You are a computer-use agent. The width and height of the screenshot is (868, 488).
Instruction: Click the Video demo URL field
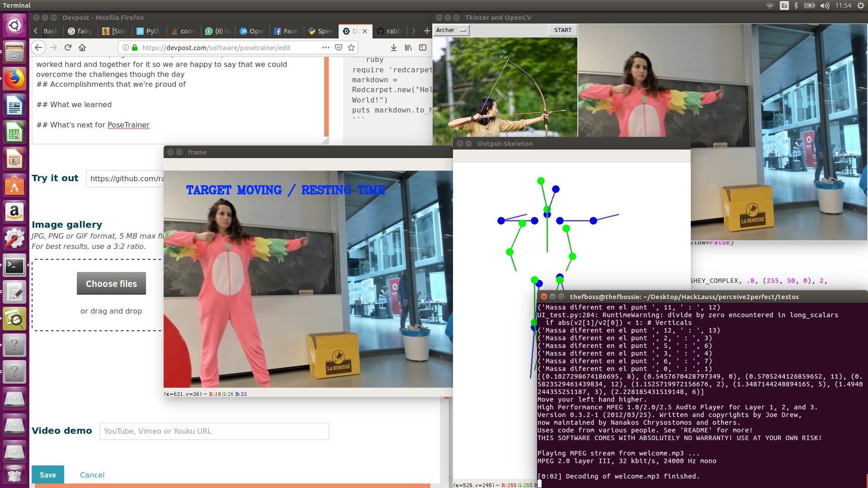click(x=214, y=431)
